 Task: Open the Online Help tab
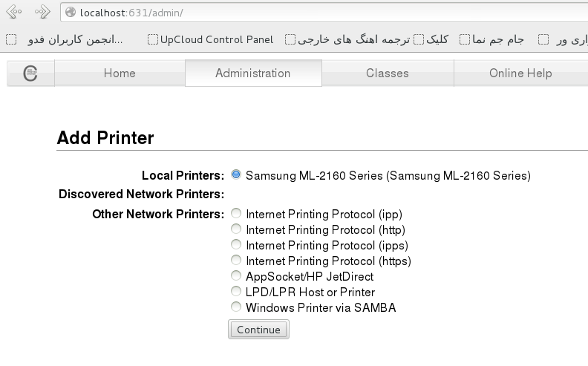click(520, 73)
